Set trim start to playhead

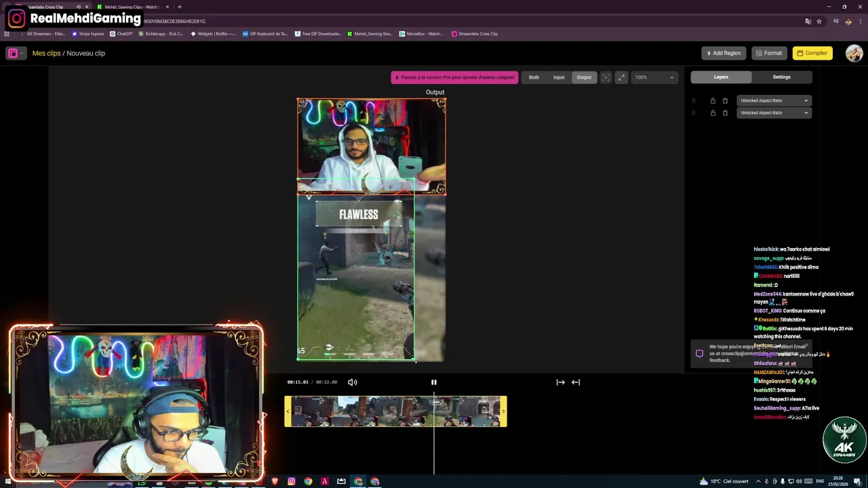[560, 382]
